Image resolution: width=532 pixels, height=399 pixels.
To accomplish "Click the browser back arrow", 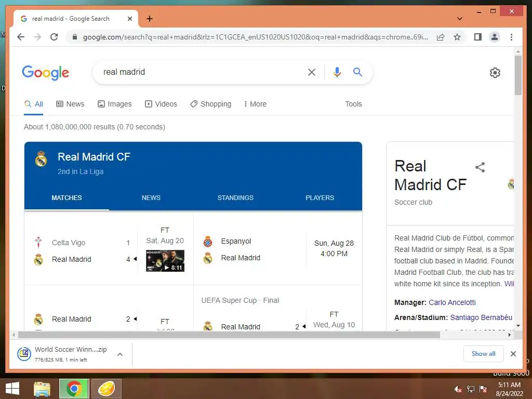I will pyautogui.click(x=21, y=37).
